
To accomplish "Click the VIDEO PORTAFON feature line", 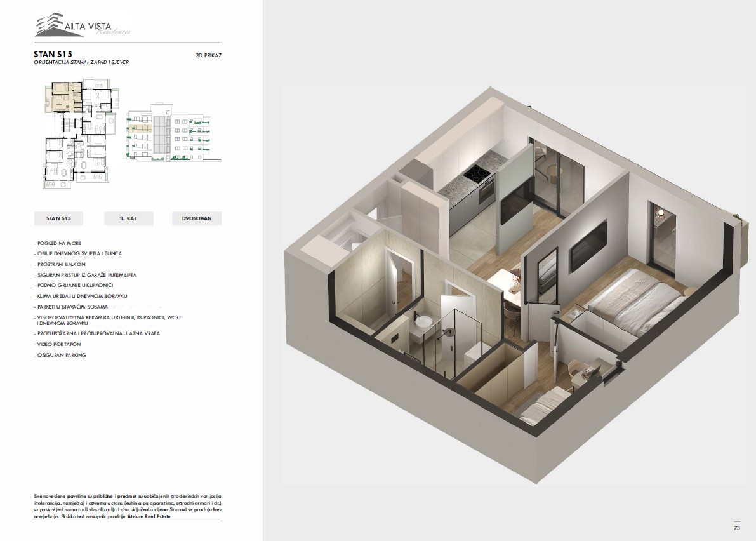I will 60,344.
